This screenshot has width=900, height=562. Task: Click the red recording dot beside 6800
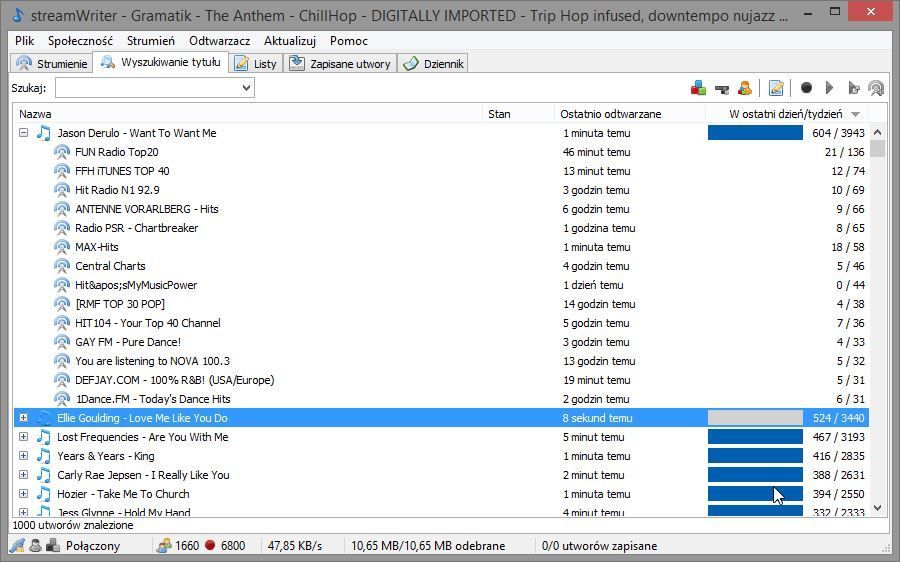[x=210, y=545]
